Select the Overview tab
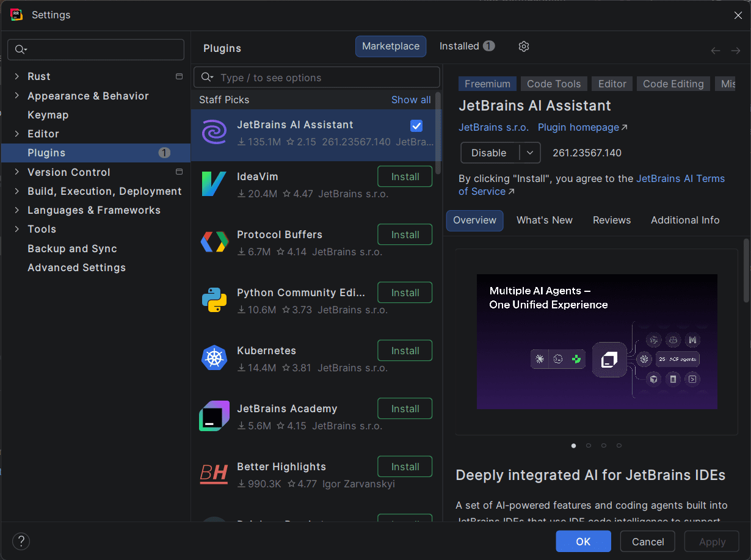Image resolution: width=751 pixels, height=560 pixels. 475,220
